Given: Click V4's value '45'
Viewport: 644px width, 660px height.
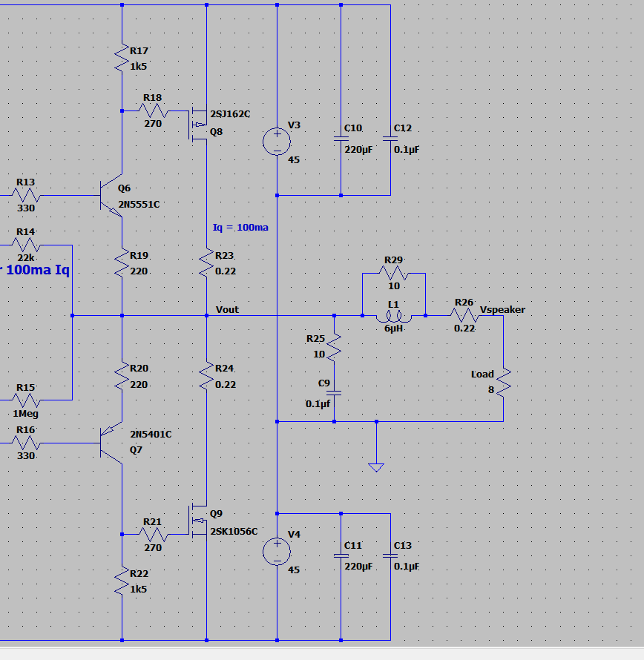Looking at the screenshot, I should (294, 570).
